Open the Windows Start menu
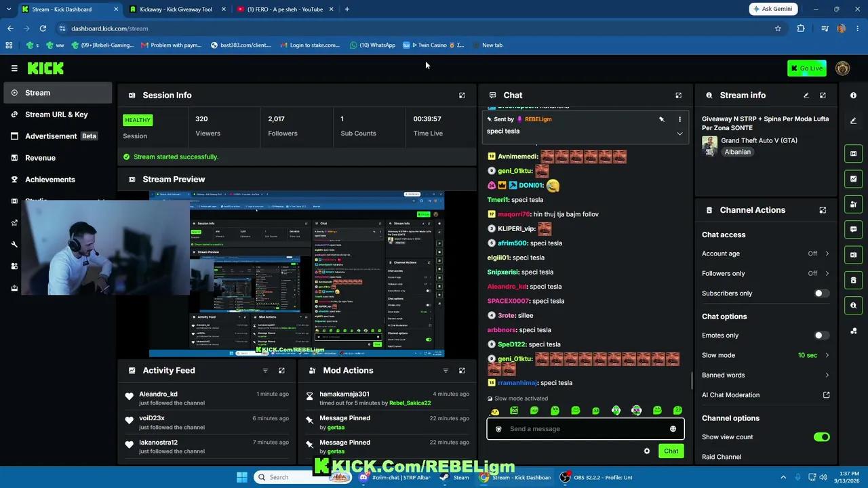The width and height of the screenshot is (868, 488). (x=242, y=477)
